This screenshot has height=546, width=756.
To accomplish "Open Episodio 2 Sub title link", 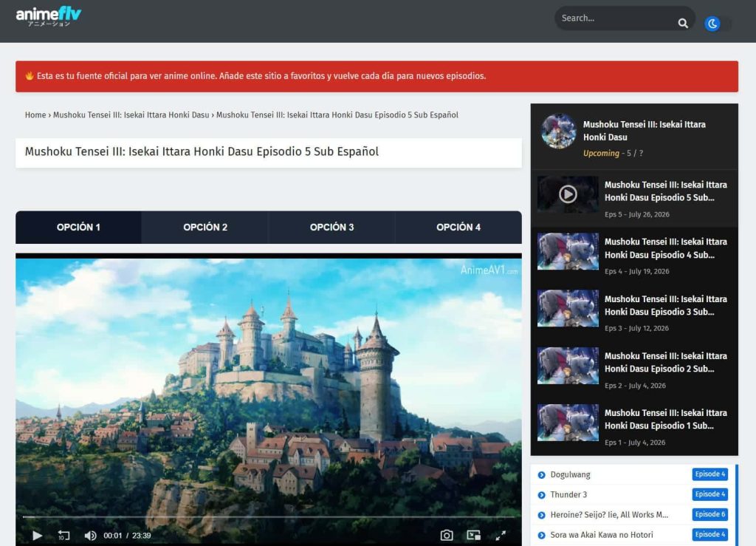I will click(x=665, y=362).
